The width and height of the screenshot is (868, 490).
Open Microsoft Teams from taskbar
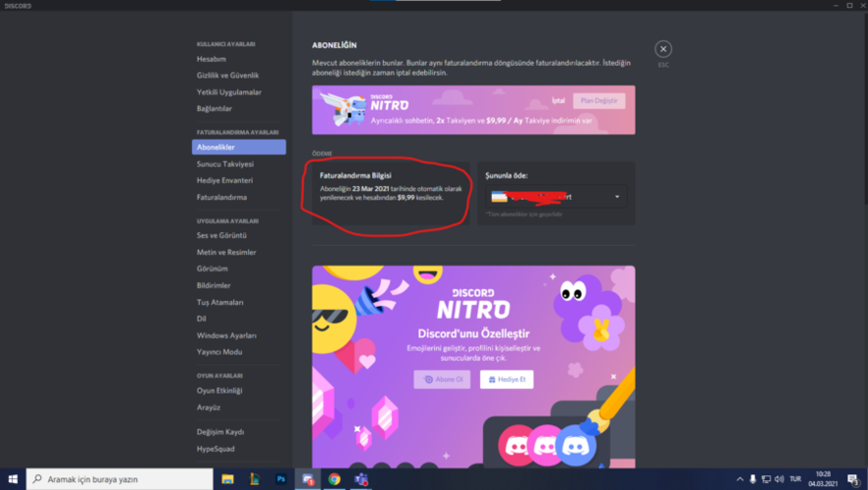coord(361,479)
